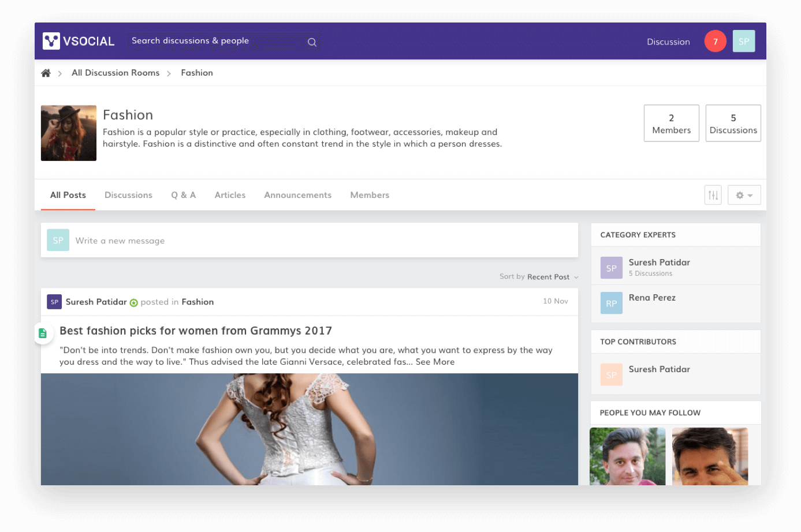Open Suresh Patidar in Top Contributors
The image size is (801, 532).
(x=660, y=369)
